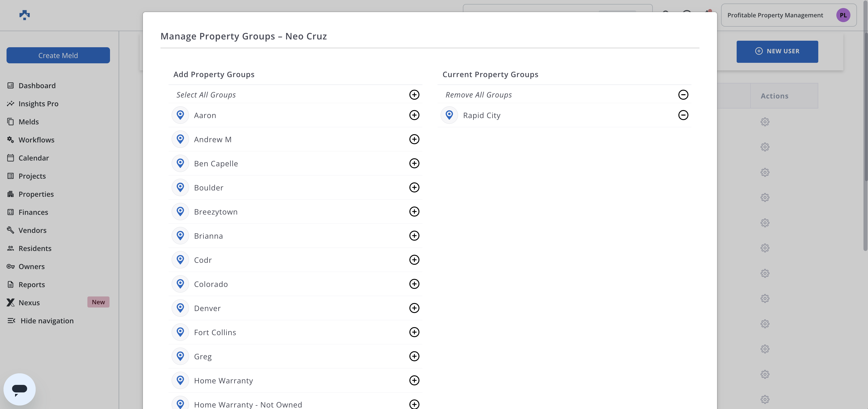Click the Home Warranty group name
Image resolution: width=868 pixels, height=409 pixels.
tap(223, 381)
